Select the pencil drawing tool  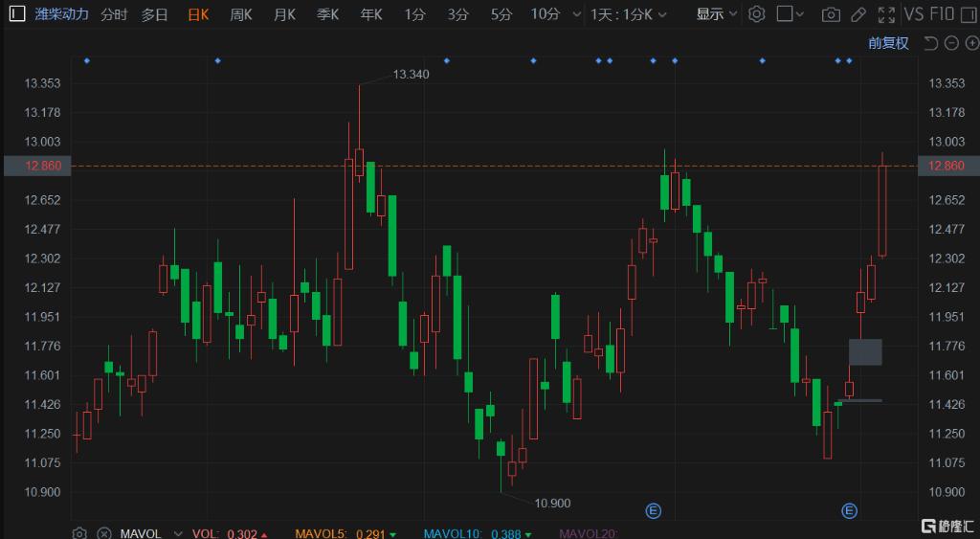(858, 14)
